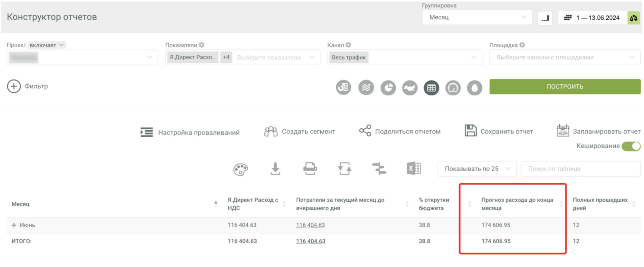
Task: Open the speedometer gauge visualization
Action: 453,87
